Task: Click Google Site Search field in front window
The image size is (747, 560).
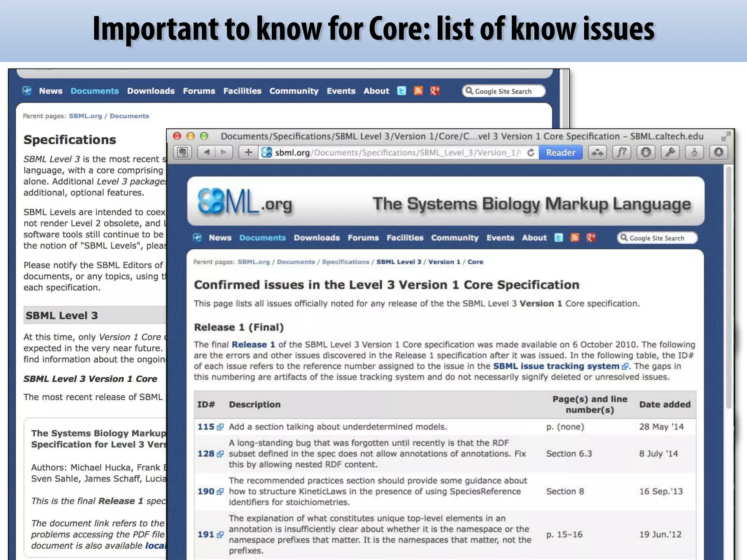Action: (657, 238)
